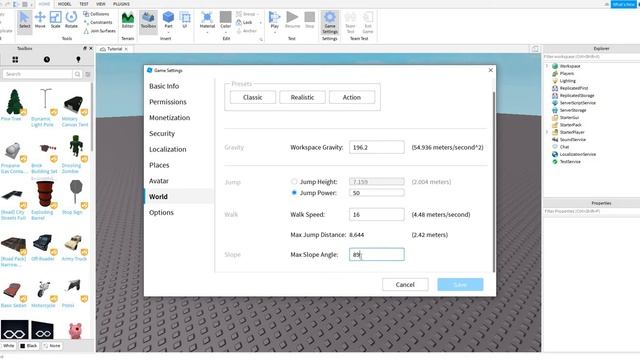
Task: Cancel the Game Settings dialog
Action: 405,284
